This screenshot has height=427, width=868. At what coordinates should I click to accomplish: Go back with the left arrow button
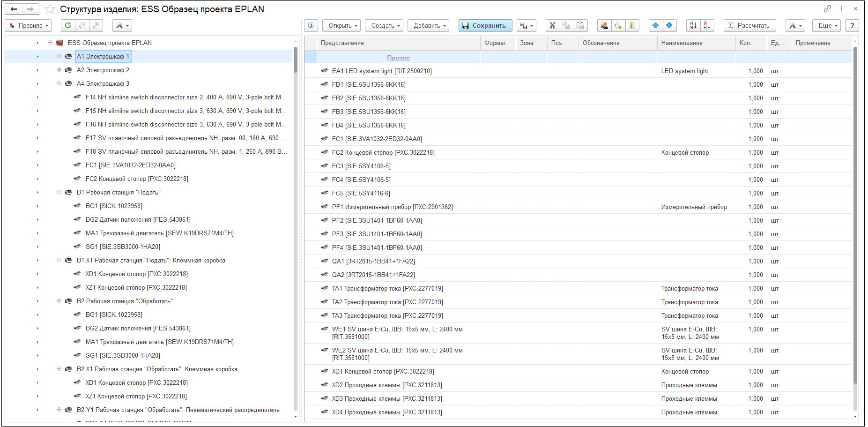[x=14, y=9]
